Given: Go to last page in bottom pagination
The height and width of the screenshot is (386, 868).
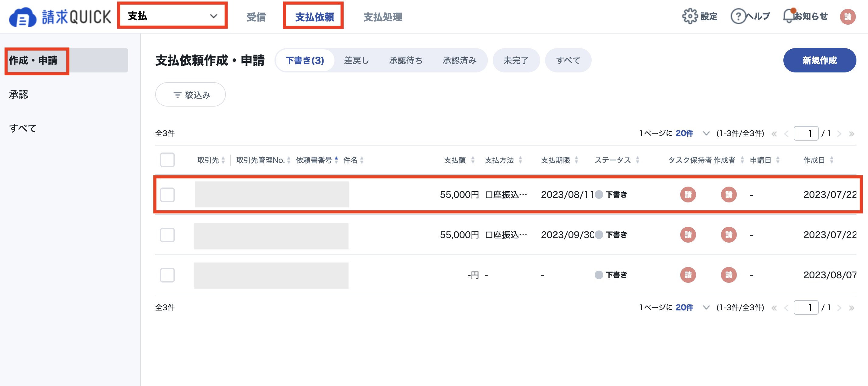Looking at the screenshot, I should [x=851, y=308].
